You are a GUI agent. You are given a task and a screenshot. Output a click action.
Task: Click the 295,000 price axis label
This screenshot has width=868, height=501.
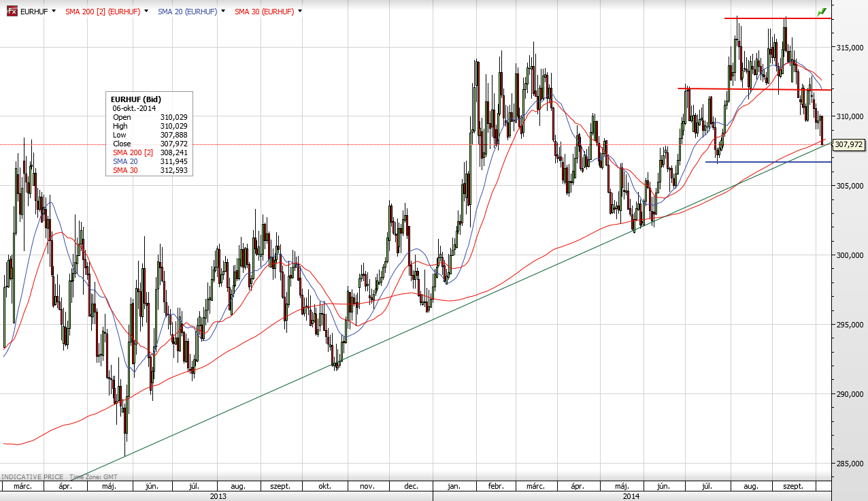pos(852,325)
